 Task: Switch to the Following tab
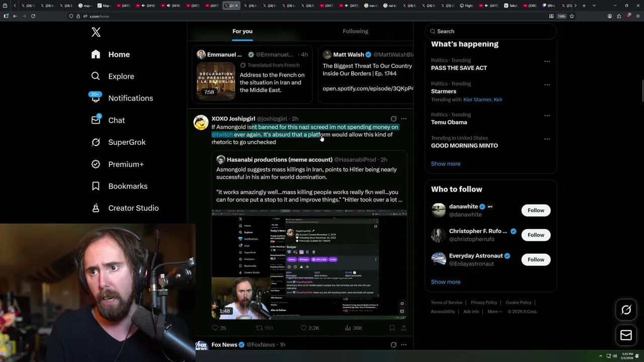coord(355,31)
